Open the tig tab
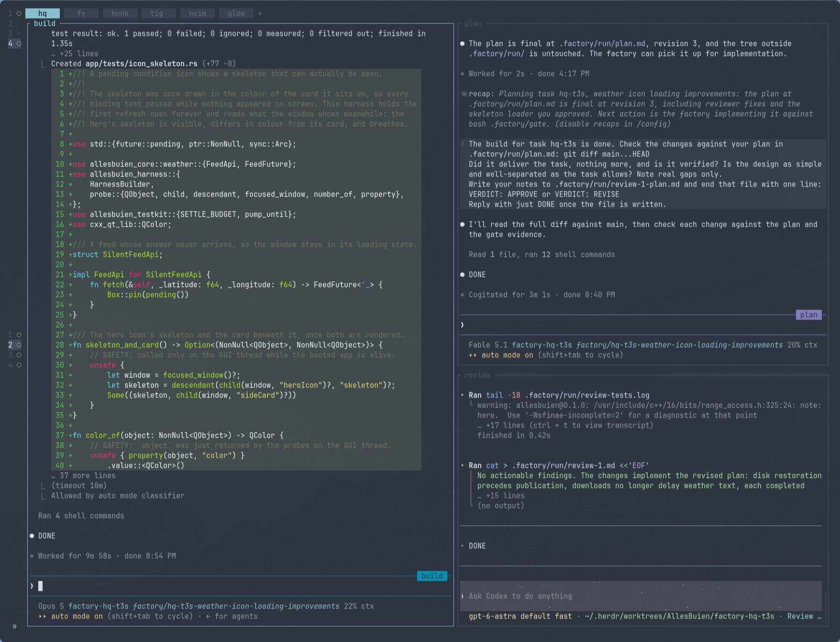This screenshot has width=840, height=642. 157,13
